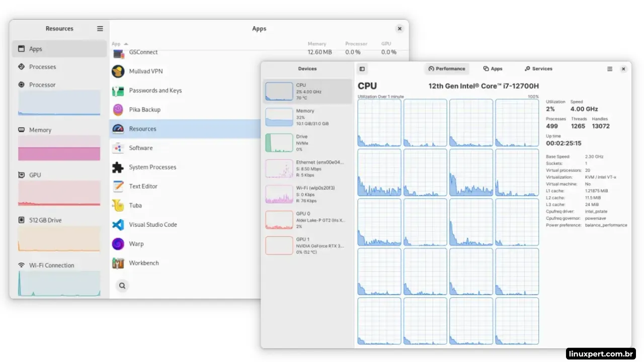The image size is (644, 362).
Task: Click the GSConnect app icon
Action: click(x=118, y=53)
